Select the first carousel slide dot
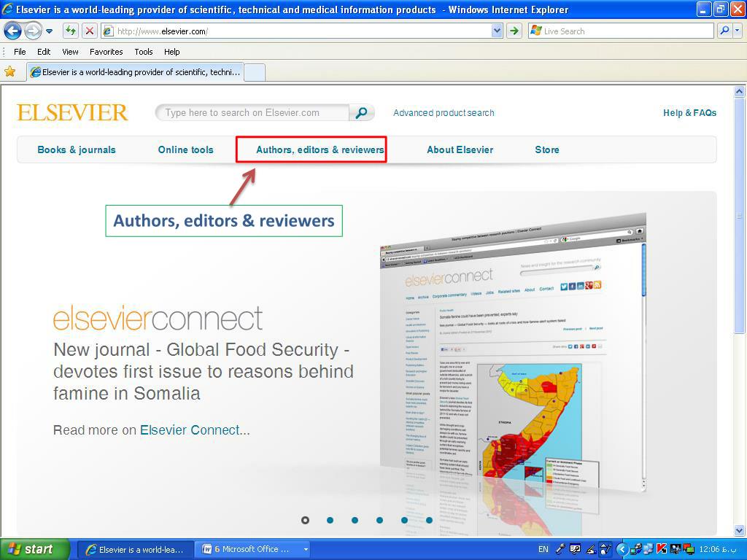 pyautogui.click(x=306, y=520)
